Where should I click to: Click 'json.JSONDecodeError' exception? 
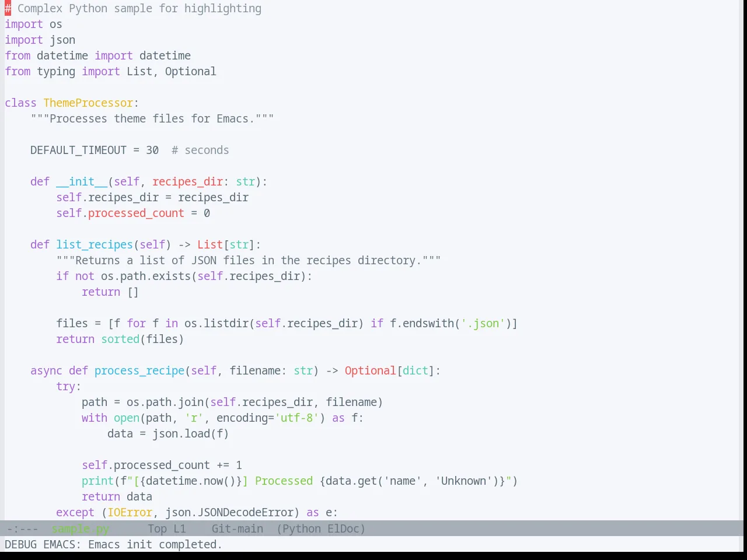pos(229,512)
